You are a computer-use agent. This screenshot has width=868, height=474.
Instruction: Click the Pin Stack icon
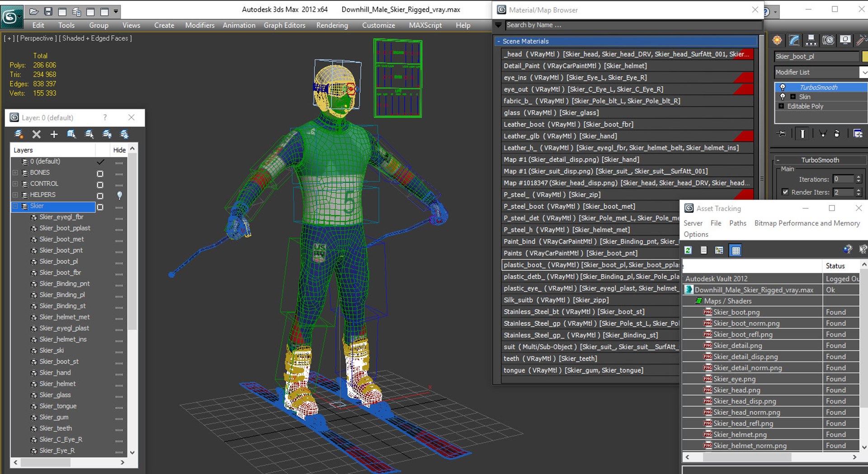click(x=782, y=133)
